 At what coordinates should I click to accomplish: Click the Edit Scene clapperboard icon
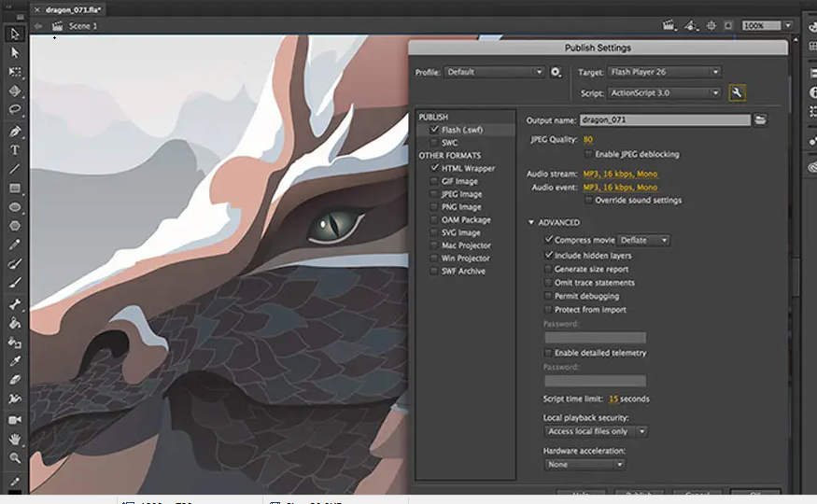click(x=669, y=26)
